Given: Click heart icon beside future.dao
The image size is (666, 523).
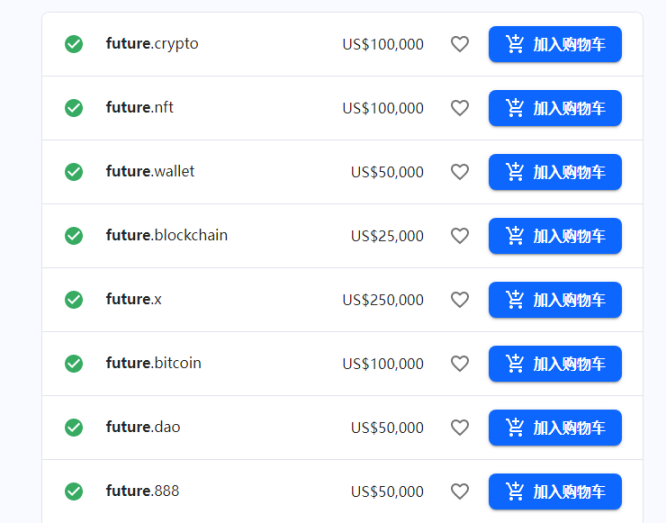Looking at the screenshot, I should [460, 428].
